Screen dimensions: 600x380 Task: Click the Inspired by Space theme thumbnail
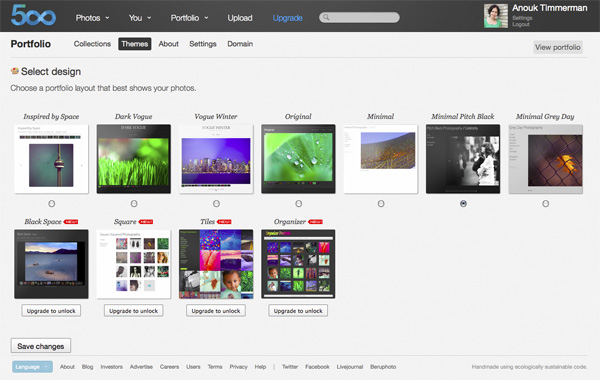51,159
